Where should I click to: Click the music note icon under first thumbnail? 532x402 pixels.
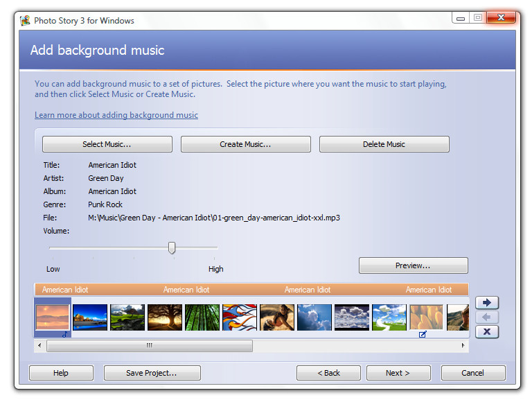(65, 335)
